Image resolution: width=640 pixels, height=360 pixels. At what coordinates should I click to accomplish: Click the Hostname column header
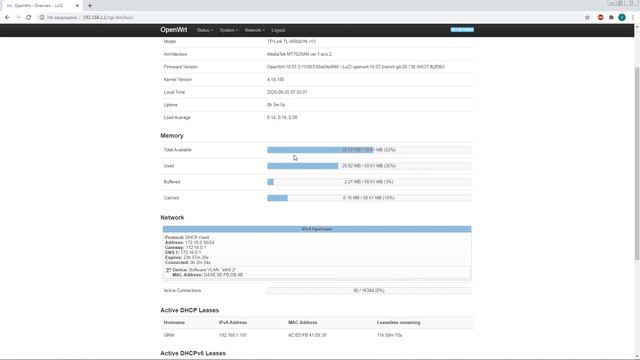tap(174, 322)
